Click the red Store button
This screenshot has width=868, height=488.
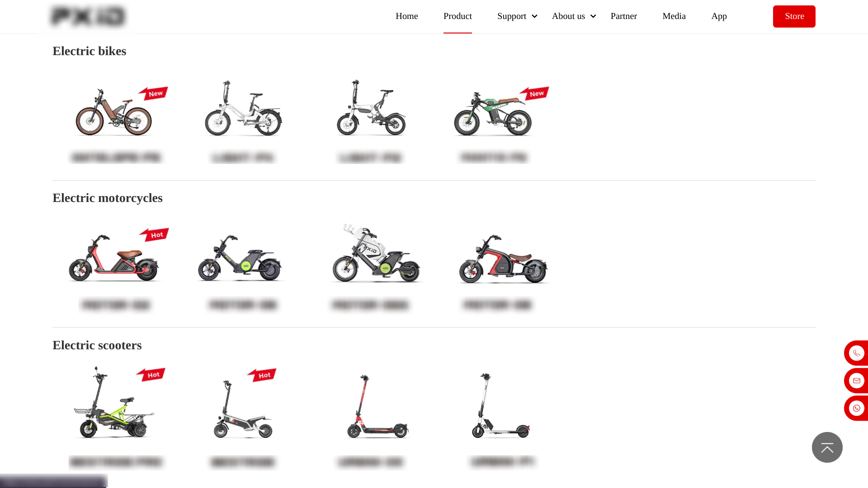click(794, 16)
